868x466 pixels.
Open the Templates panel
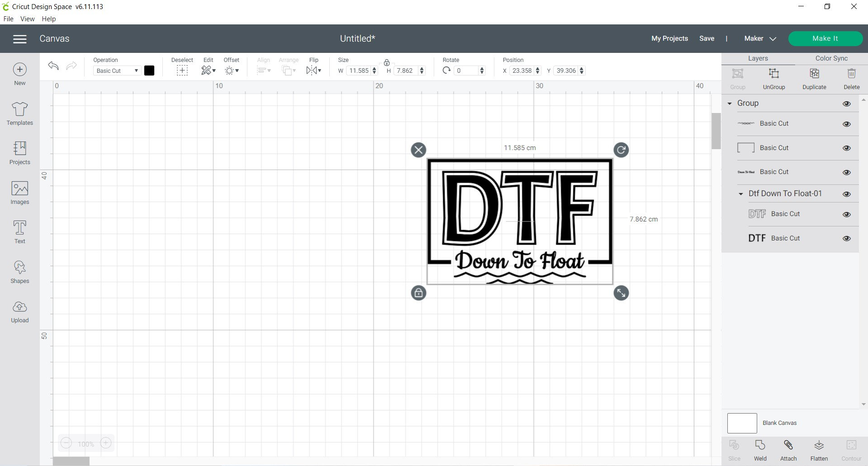click(x=19, y=113)
